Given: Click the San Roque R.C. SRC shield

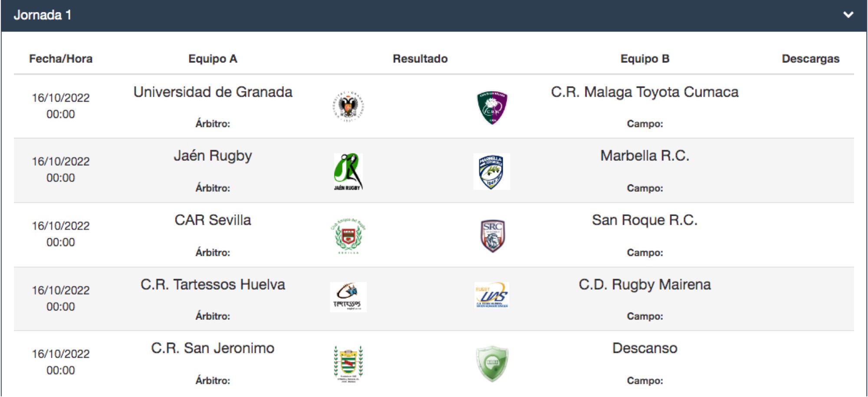Looking at the screenshot, I should (492, 236).
